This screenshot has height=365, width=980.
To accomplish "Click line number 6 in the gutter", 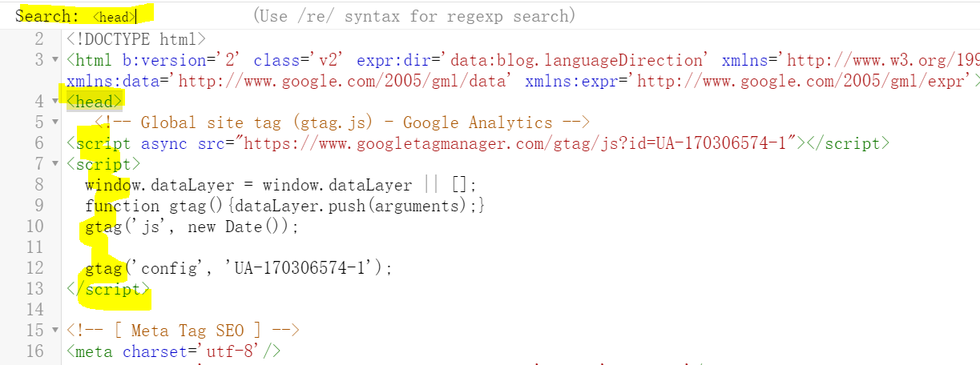I will point(39,143).
